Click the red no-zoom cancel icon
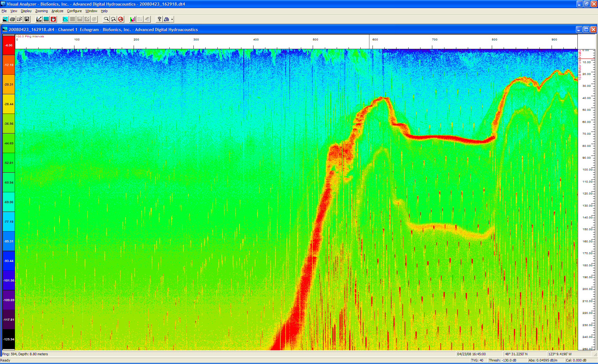The height and width of the screenshot is (364, 598). point(121,19)
